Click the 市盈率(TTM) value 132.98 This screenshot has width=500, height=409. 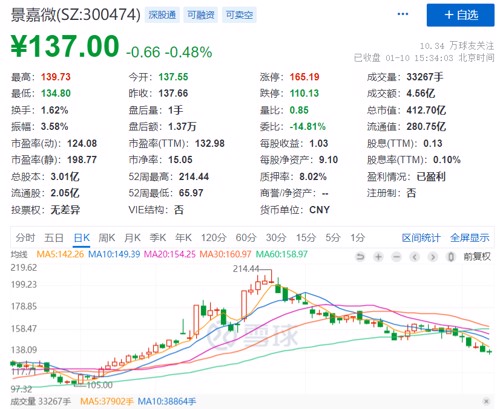210,143
